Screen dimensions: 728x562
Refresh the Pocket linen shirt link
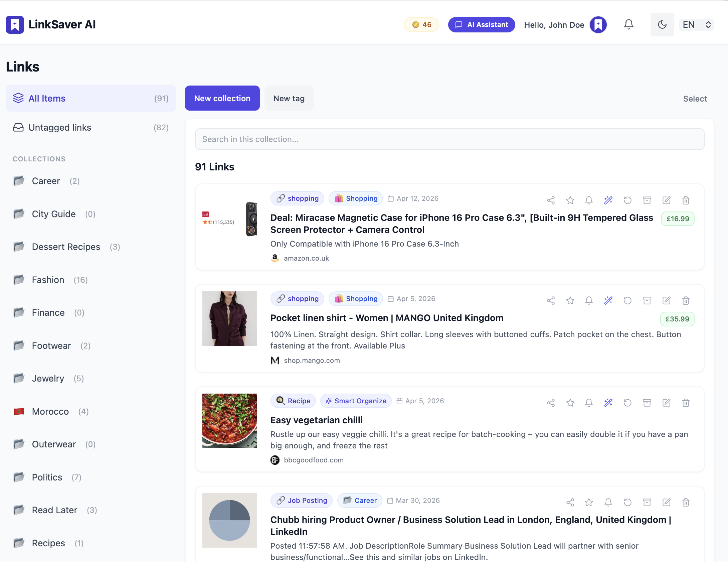(627, 300)
